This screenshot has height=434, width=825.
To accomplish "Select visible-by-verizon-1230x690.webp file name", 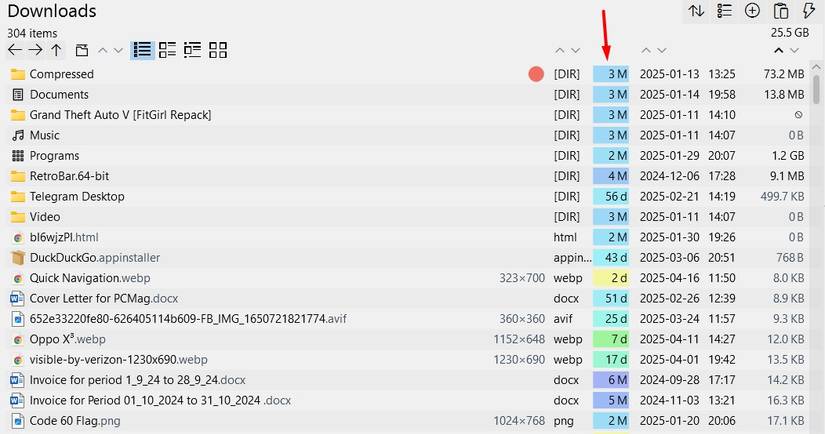I will (118, 360).
